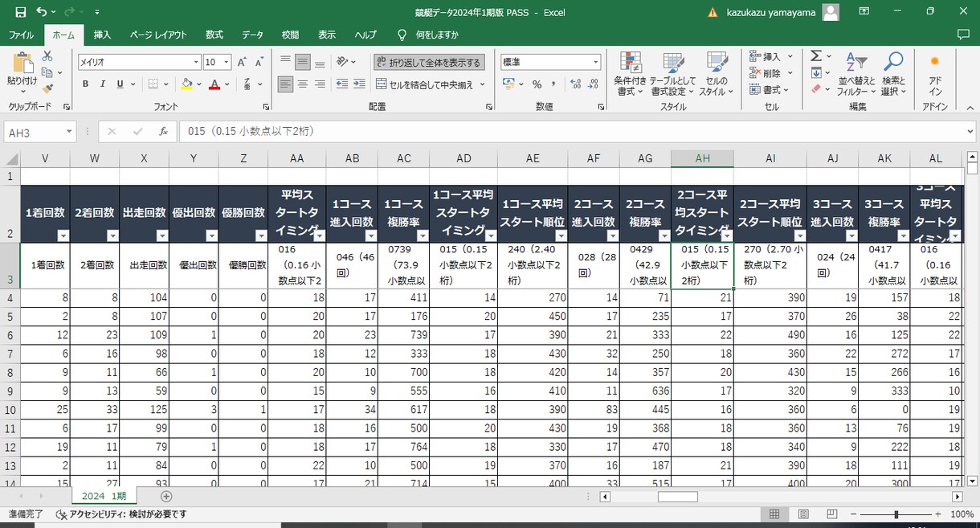Click the アドイン button
This screenshot has height=528, width=980.
tap(935, 75)
